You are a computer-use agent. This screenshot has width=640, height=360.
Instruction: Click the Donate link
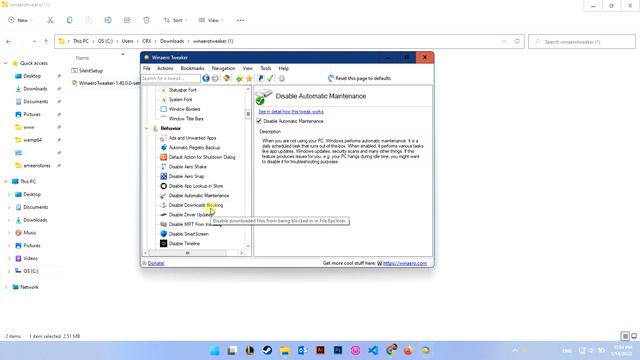click(x=156, y=263)
